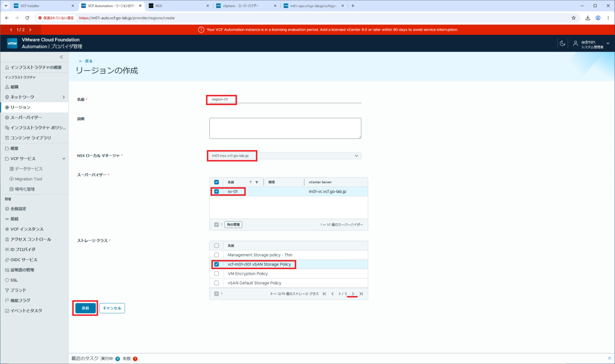Toggle select-all checkbox in supervisor table
This screenshot has height=364, width=615.
pos(216,182)
